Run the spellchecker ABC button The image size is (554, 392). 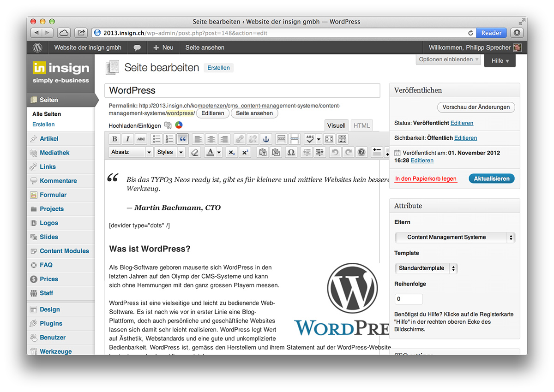pos(310,139)
